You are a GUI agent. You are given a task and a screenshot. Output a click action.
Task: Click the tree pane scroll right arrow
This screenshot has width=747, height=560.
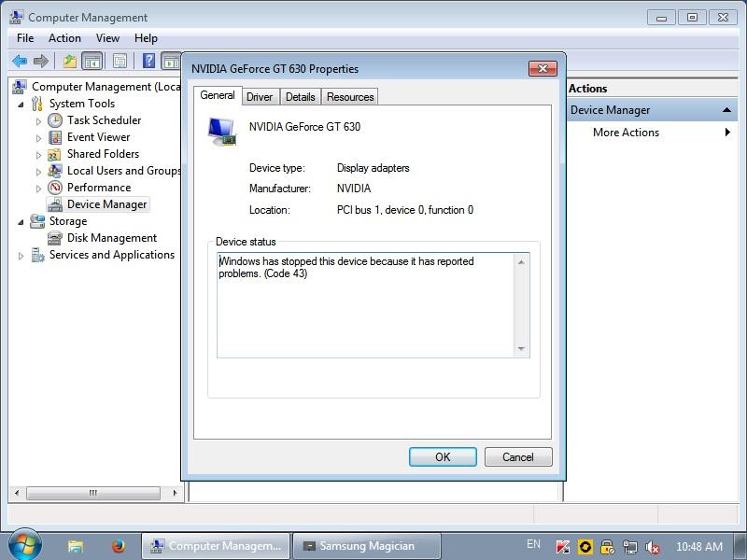pos(175,493)
